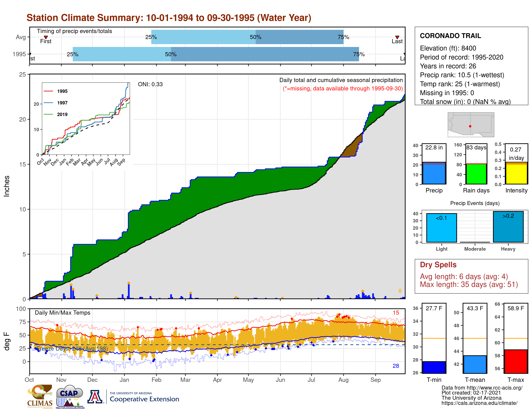Click Precip rank: 10.5 line

[x=462, y=75]
